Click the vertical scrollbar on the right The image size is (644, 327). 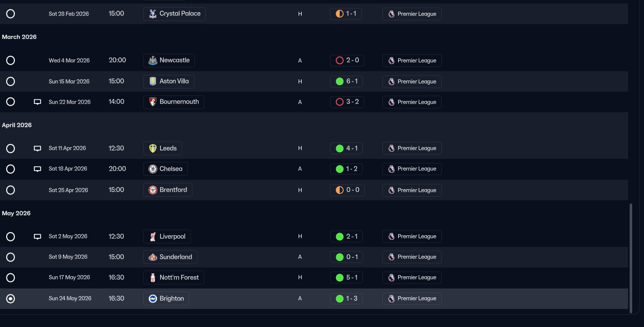click(632, 256)
